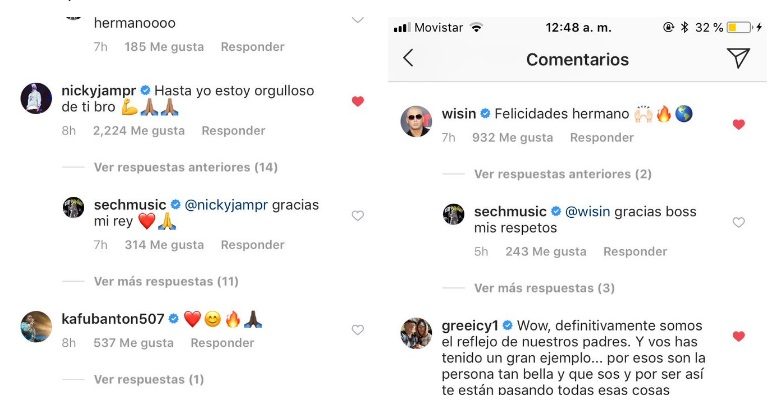Tap the back arrow in Comentarios header

[x=407, y=59]
